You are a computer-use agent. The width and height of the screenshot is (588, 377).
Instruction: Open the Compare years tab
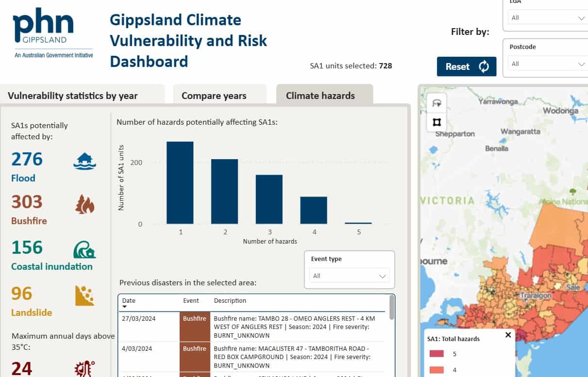214,96
